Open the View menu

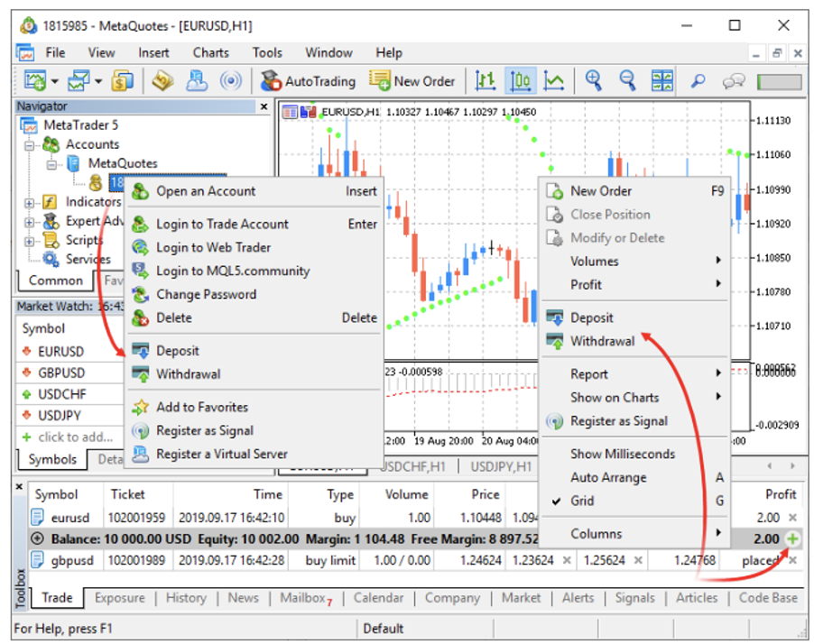(101, 53)
